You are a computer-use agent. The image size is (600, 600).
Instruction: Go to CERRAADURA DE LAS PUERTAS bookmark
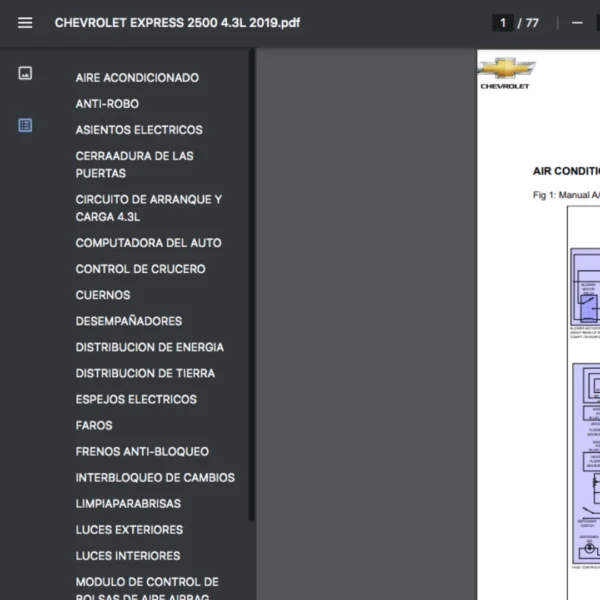coord(135,164)
